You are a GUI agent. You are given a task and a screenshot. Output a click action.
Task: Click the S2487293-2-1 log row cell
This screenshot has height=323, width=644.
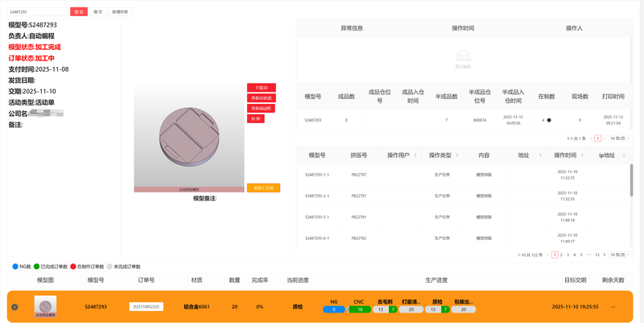point(317,196)
